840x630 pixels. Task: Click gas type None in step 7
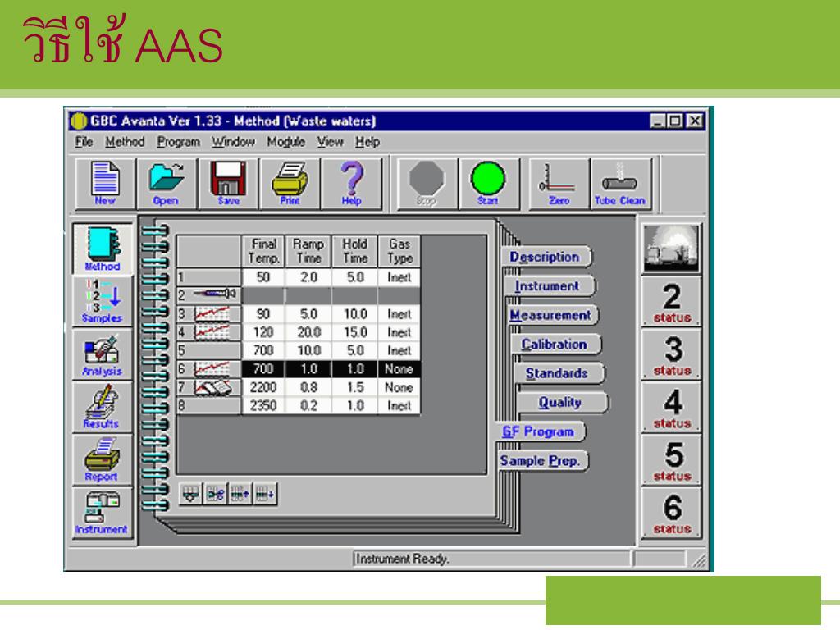pos(399,387)
